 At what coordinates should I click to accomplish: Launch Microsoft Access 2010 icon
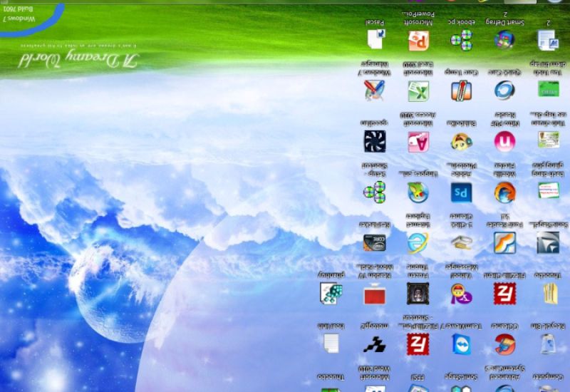click(418, 141)
